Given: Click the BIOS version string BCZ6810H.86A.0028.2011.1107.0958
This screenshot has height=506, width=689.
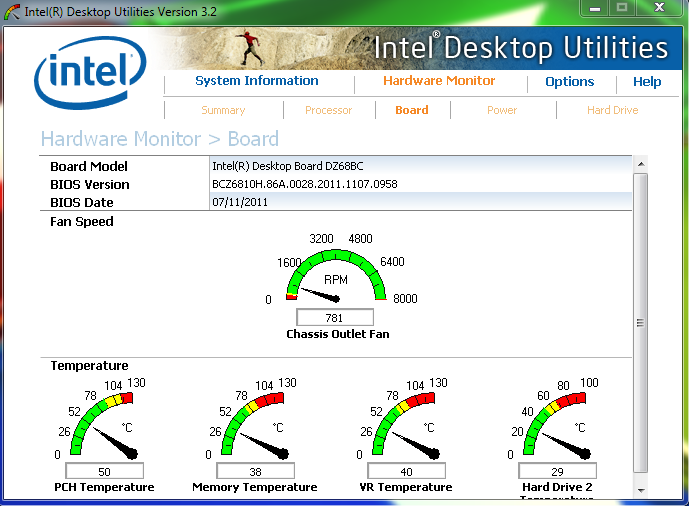Looking at the screenshot, I should [305, 184].
